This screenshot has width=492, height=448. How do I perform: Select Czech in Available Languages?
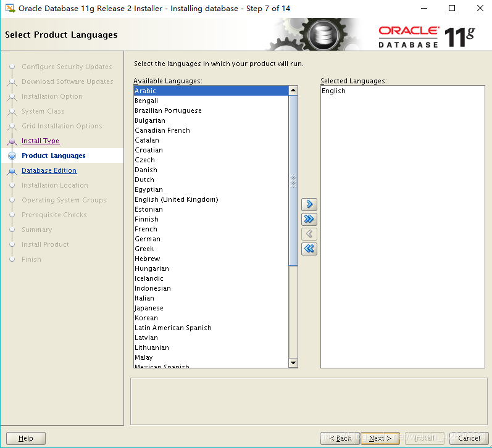point(211,160)
